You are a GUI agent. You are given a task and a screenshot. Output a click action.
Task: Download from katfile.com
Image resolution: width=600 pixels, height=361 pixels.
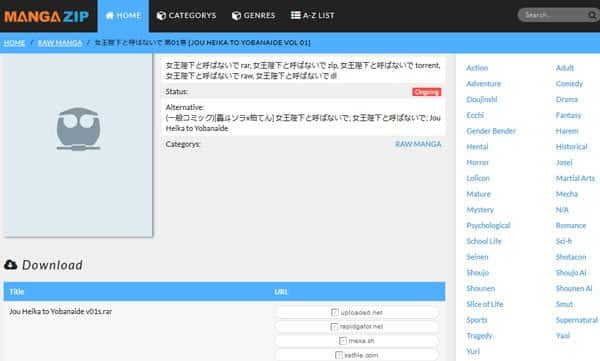pyautogui.click(x=357, y=355)
